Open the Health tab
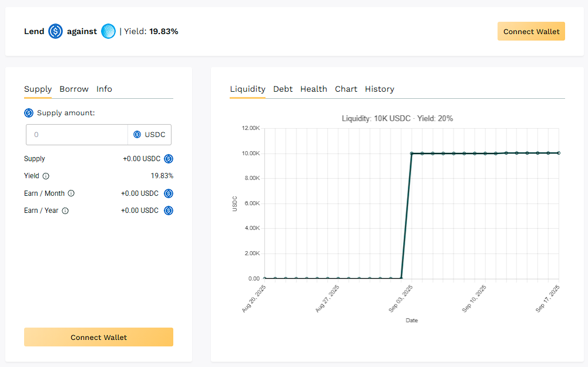This screenshot has width=588, height=367. 314,89
